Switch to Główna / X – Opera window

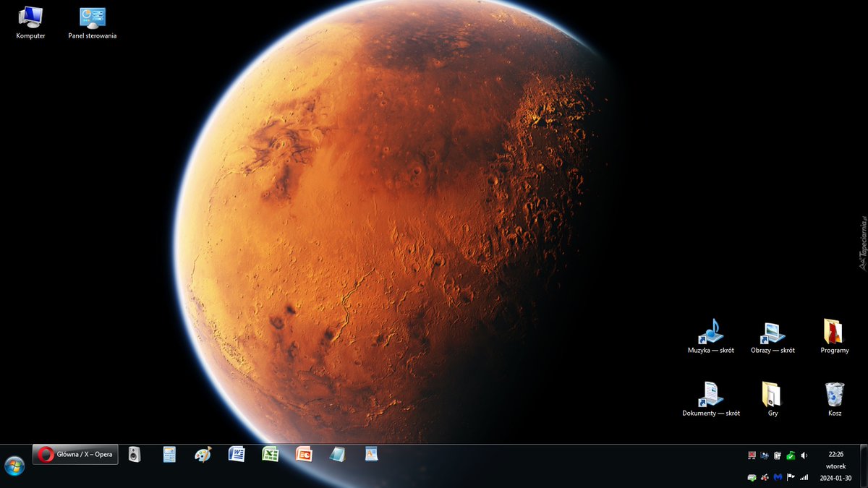75,454
